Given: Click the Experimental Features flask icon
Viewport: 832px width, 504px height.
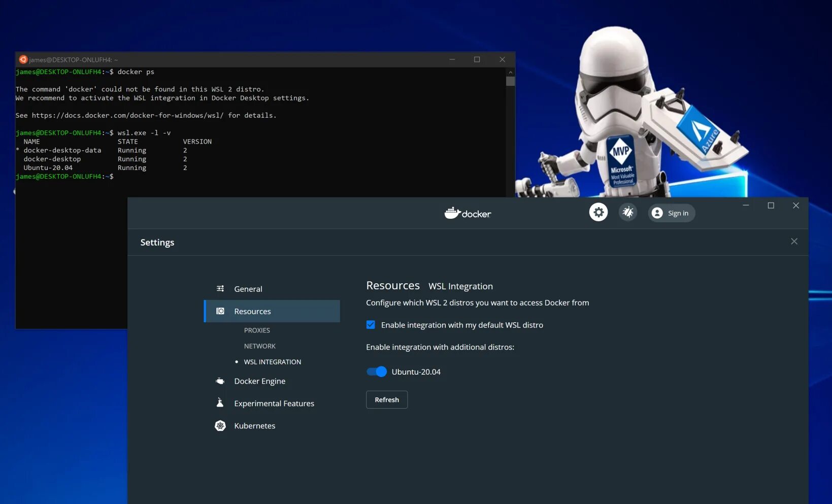Looking at the screenshot, I should [x=220, y=403].
